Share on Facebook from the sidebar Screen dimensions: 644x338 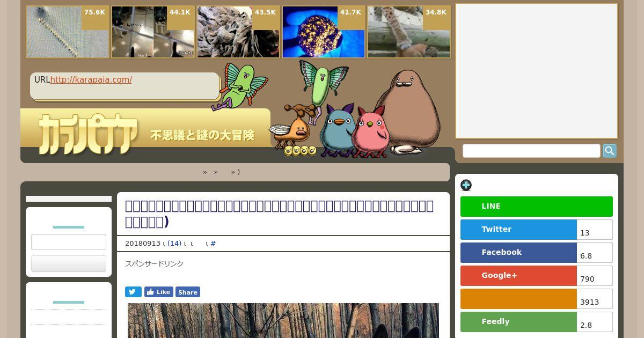pos(518,253)
